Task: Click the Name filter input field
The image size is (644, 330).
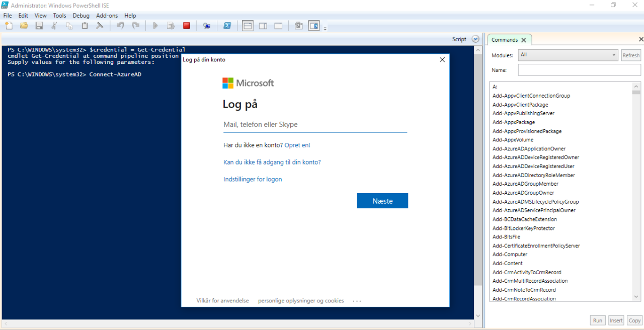Action: tap(580, 70)
